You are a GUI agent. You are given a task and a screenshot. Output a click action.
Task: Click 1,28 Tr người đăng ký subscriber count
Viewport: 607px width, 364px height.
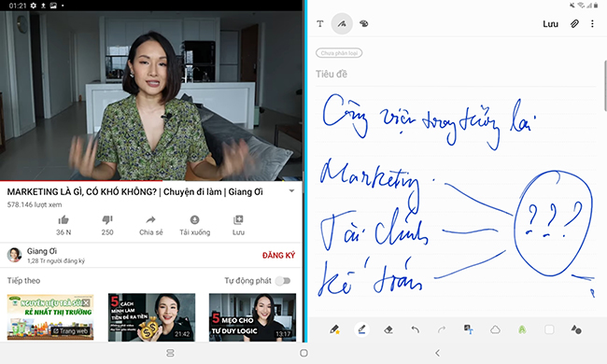(56, 261)
